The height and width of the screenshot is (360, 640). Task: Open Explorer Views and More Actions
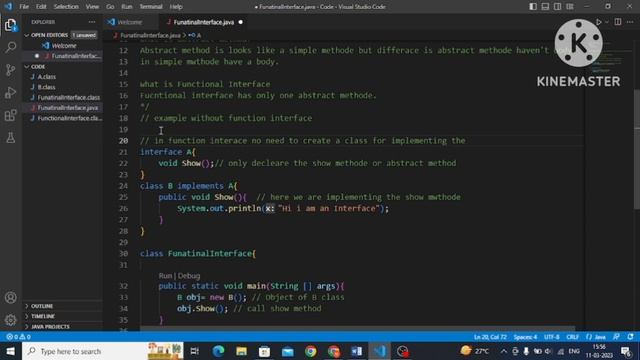point(92,22)
